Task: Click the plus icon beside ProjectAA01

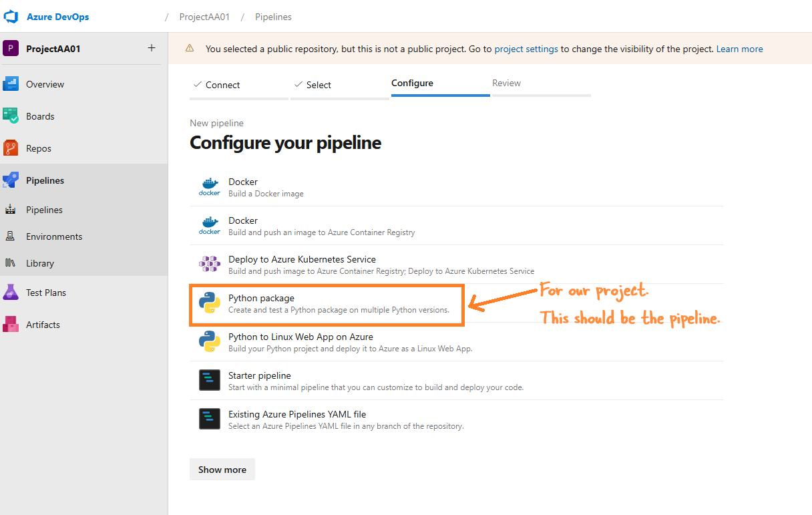Action: [152, 48]
